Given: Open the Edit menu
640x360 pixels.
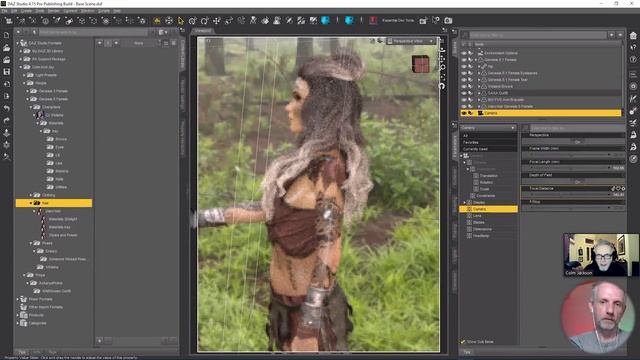Looking at the screenshot, I should pos(14,11).
